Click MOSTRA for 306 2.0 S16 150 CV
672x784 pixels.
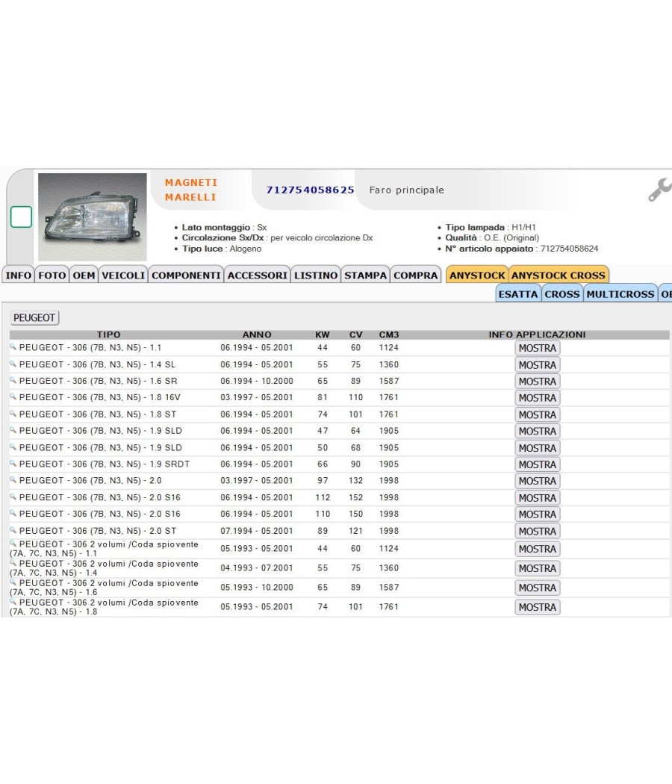click(538, 514)
